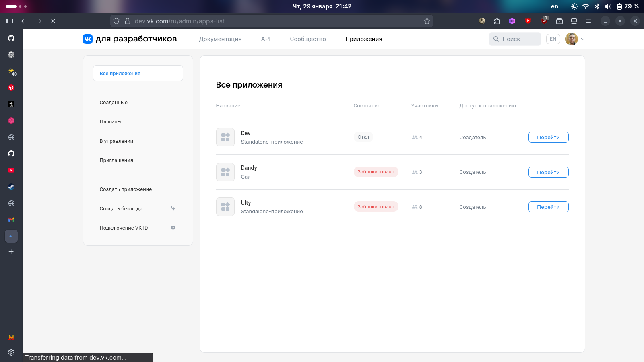
Task: Bookmark this page with the star icon
Action: coord(427,21)
